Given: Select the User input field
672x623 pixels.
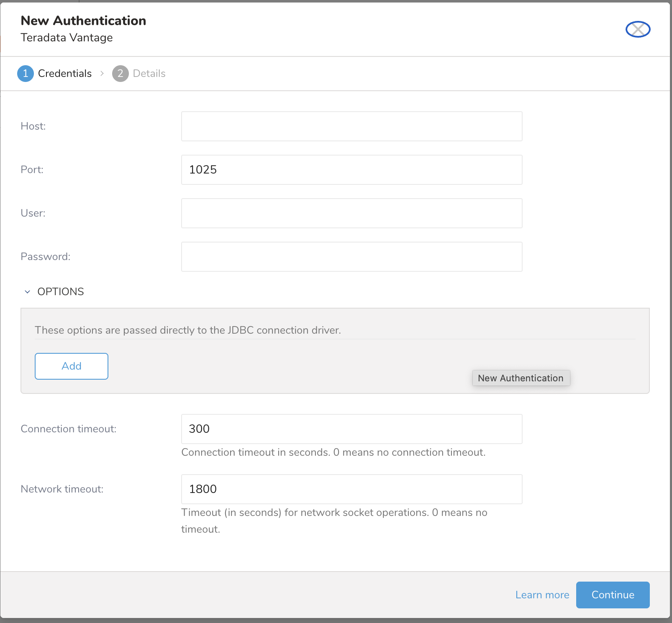Looking at the screenshot, I should tap(351, 213).
